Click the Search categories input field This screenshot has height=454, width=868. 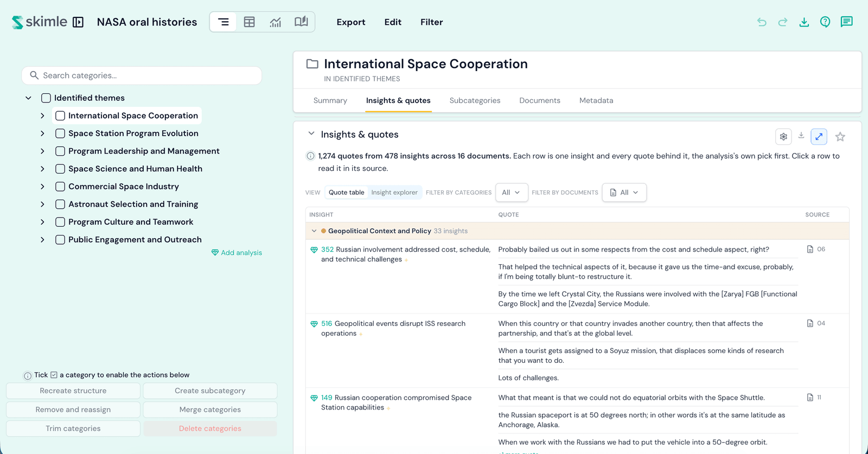[x=142, y=75]
